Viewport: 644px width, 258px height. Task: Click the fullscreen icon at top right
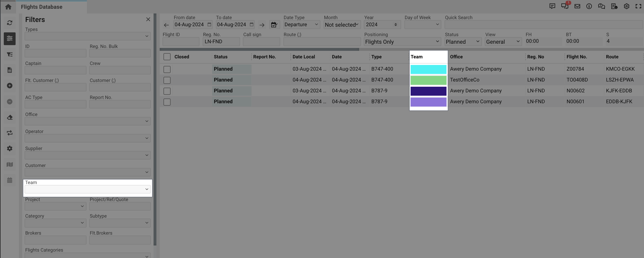[638, 6]
